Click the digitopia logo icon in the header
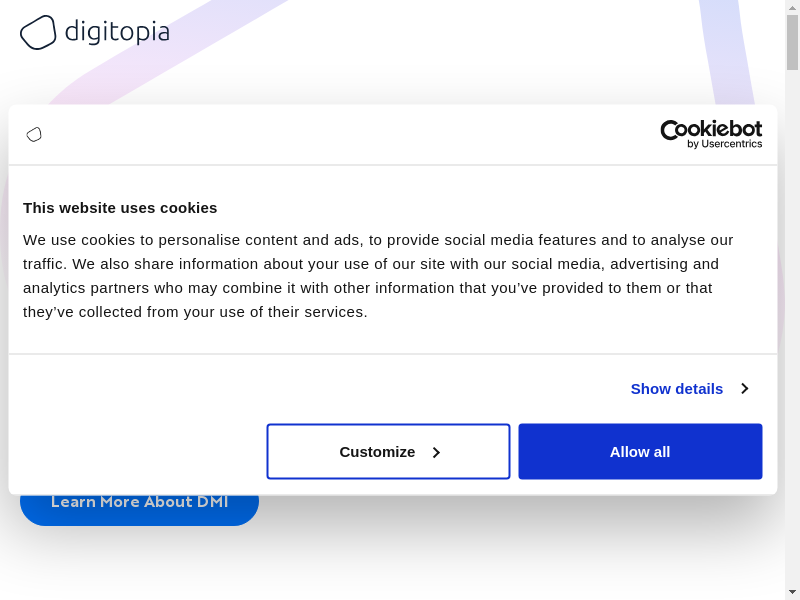The height and width of the screenshot is (600, 800). [38, 32]
